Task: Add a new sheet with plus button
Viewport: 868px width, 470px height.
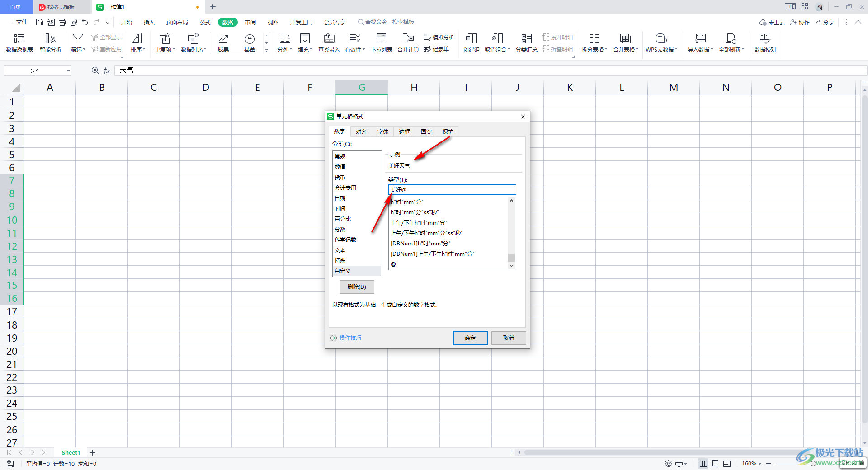Action: point(92,452)
